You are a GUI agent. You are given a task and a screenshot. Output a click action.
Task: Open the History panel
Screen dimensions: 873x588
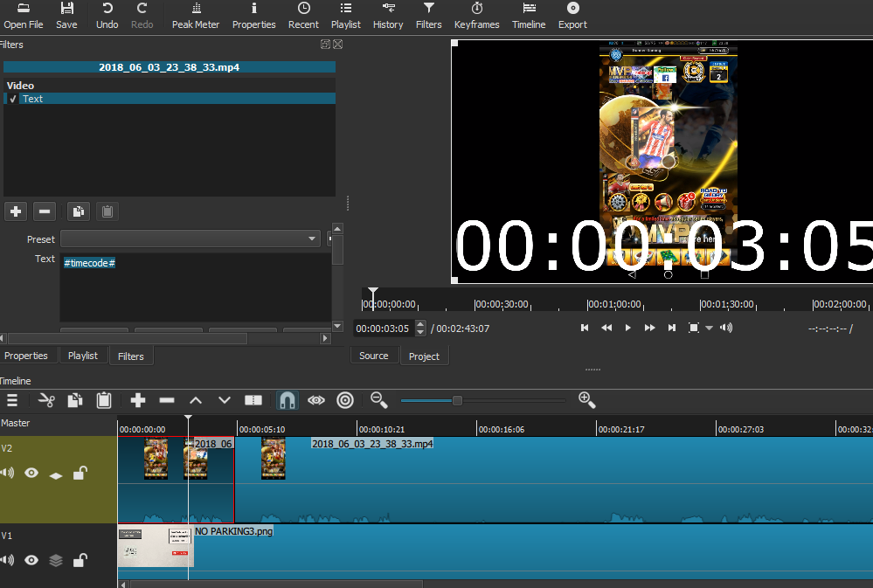[x=388, y=16]
